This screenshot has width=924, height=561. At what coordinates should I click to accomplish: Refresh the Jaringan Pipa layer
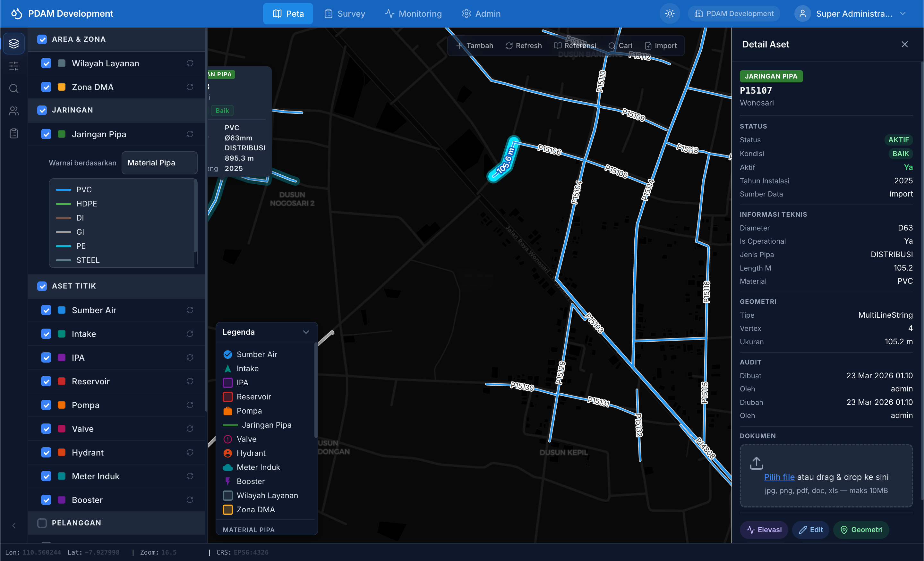pos(190,134)
